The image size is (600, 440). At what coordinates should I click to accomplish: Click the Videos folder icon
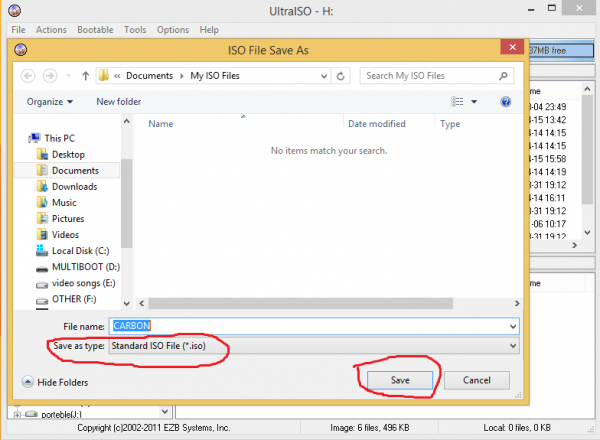coord(42,235)
